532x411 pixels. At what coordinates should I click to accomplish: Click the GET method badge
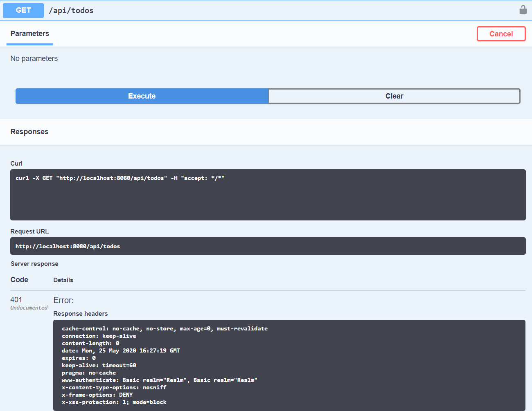[x=23, y=11]
